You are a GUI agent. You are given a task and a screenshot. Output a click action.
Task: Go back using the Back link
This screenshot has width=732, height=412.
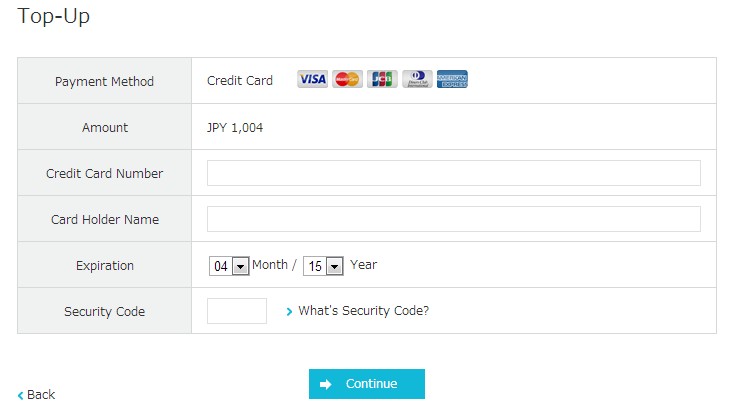(41, 395)
